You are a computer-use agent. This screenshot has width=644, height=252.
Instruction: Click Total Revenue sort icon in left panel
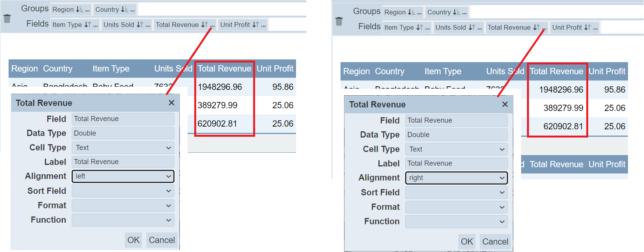tap(204, 25)
